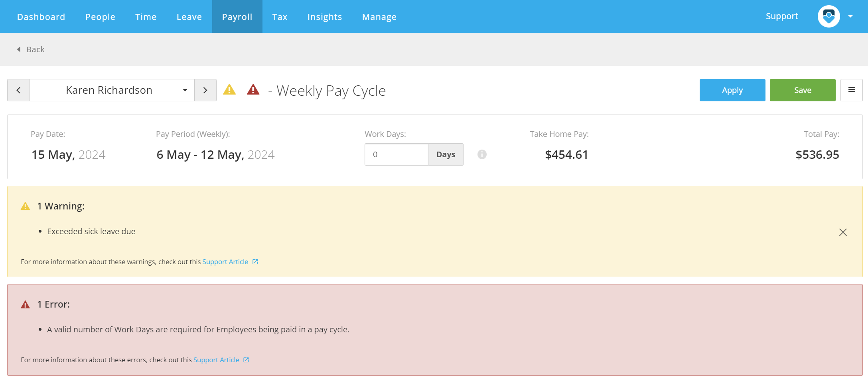Click the external link icon in warning box
The image size is (868, 379).
255,262
